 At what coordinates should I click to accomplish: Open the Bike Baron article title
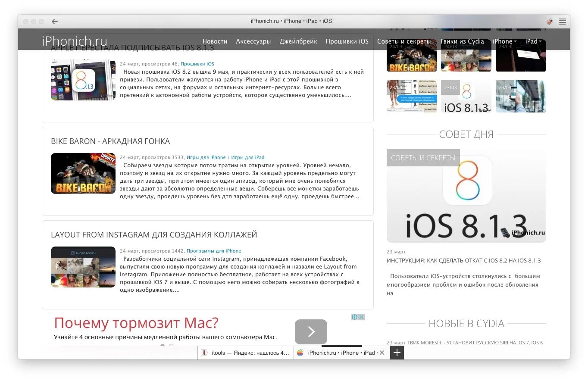[110, 141]
